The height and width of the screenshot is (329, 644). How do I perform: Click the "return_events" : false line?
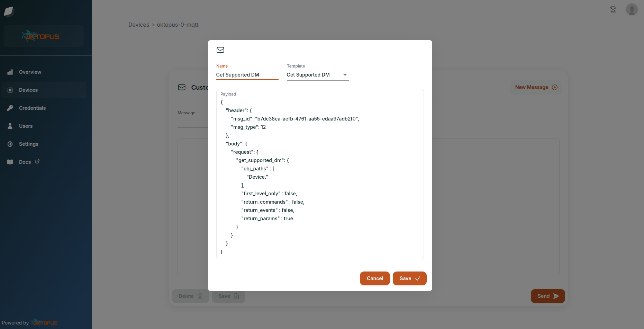point(268,210)
